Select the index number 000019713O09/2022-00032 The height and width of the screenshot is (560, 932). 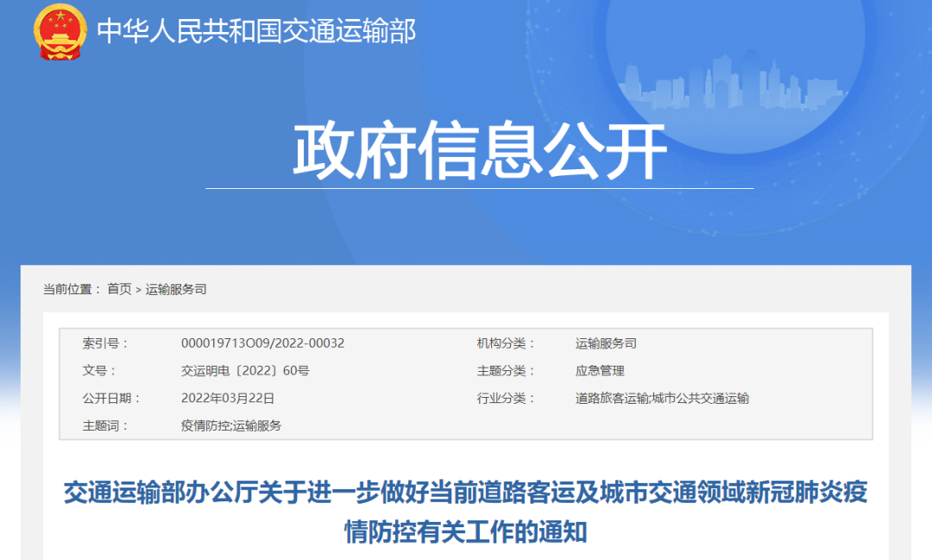click(x=262, y=343)
